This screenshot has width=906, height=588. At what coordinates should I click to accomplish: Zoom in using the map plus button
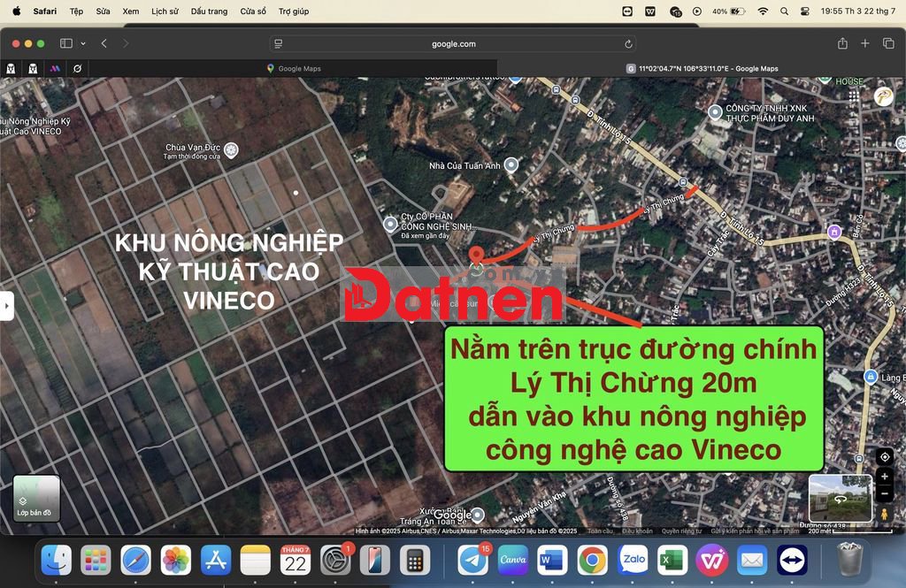pyautogui.click(x=884, y=477)
